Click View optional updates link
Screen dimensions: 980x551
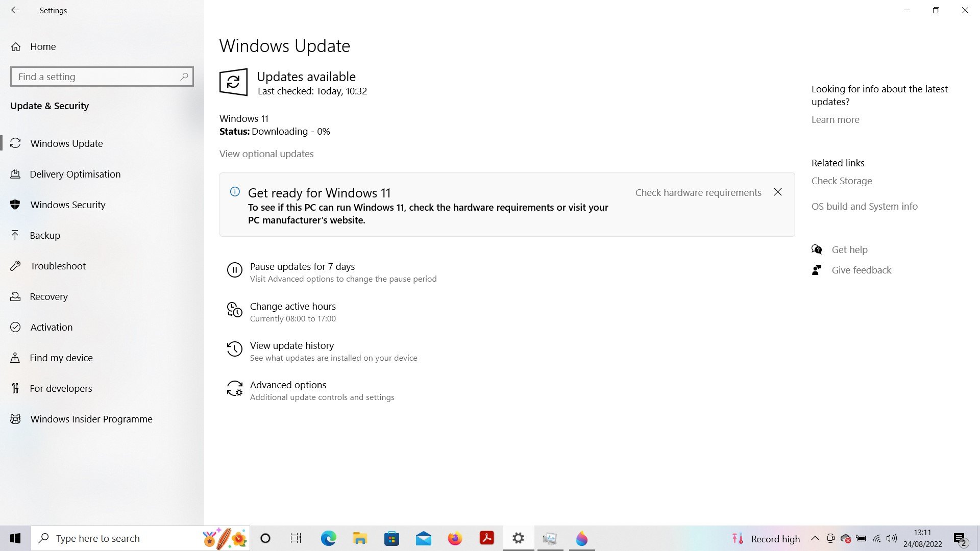pos(266,154)
